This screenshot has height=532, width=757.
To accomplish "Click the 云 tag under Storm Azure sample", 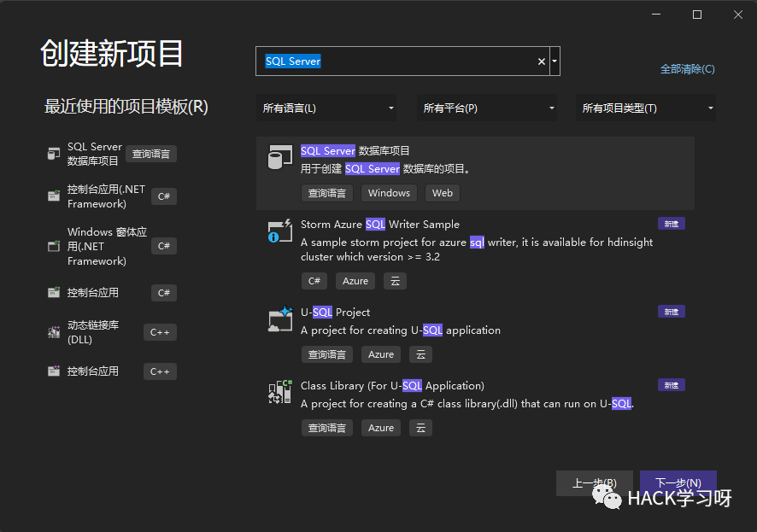I will 395,281.
